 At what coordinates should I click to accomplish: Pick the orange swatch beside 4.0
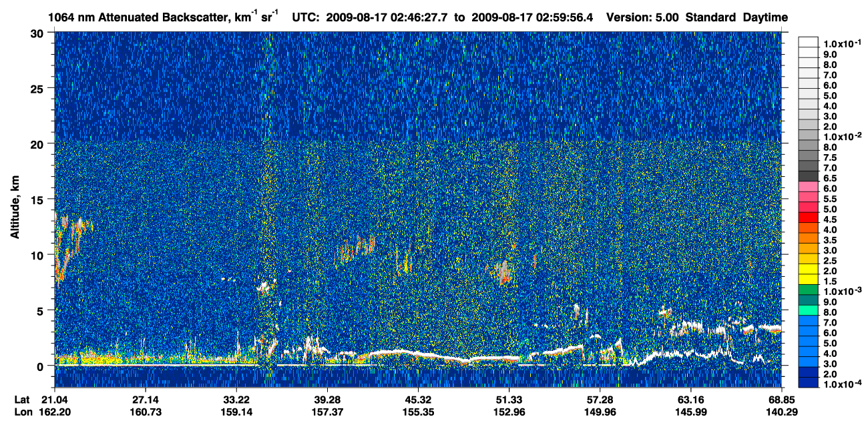808,228
